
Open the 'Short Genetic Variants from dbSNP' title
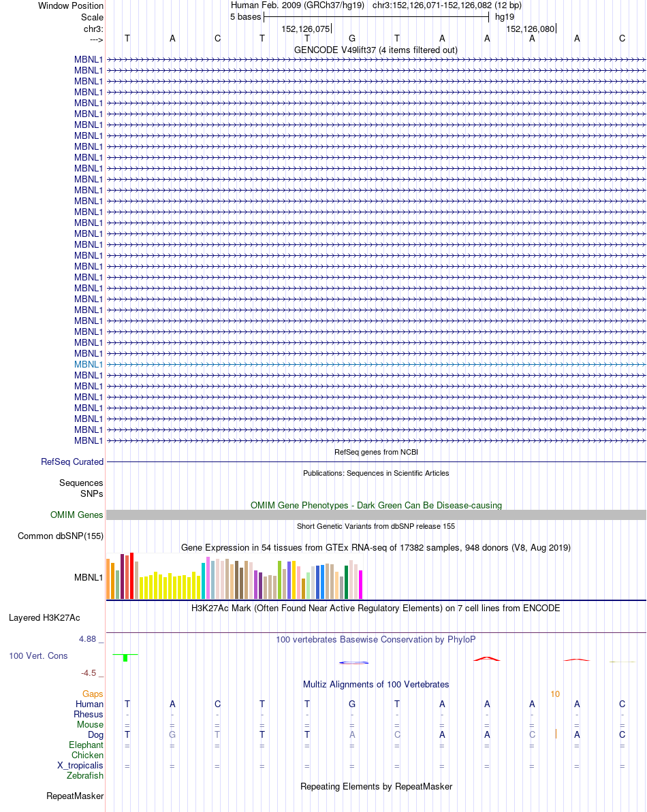tap(375, 526)
